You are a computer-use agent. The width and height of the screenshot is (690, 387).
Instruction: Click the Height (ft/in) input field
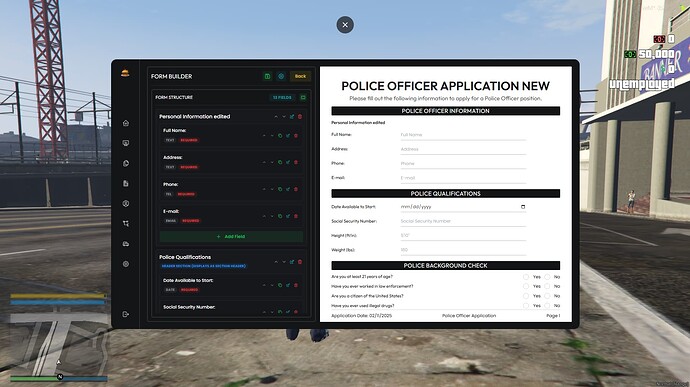463,236
